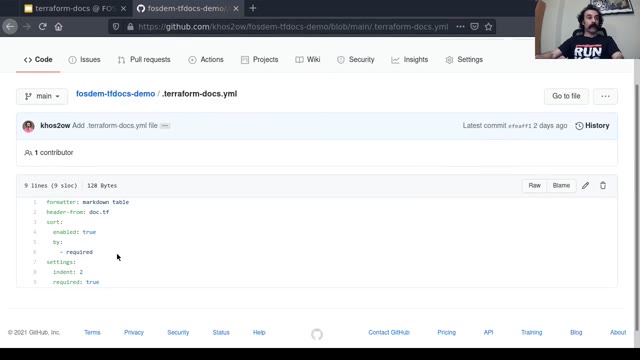640x360 pixels.
Task: Open the Help footer link
Action: [x=259, y=333]
